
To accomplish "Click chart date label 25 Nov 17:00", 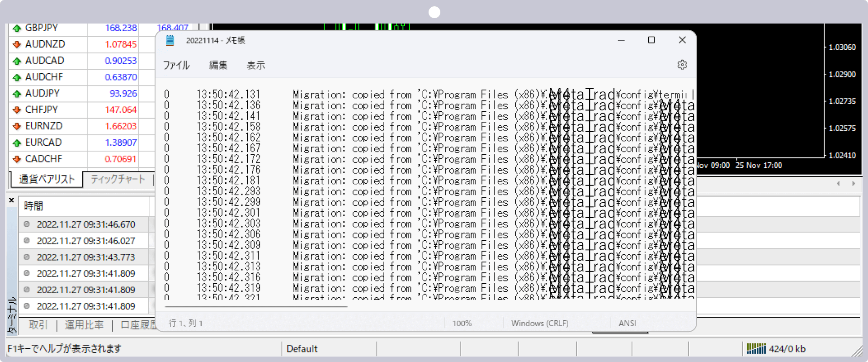I will [x=759, y=165].
